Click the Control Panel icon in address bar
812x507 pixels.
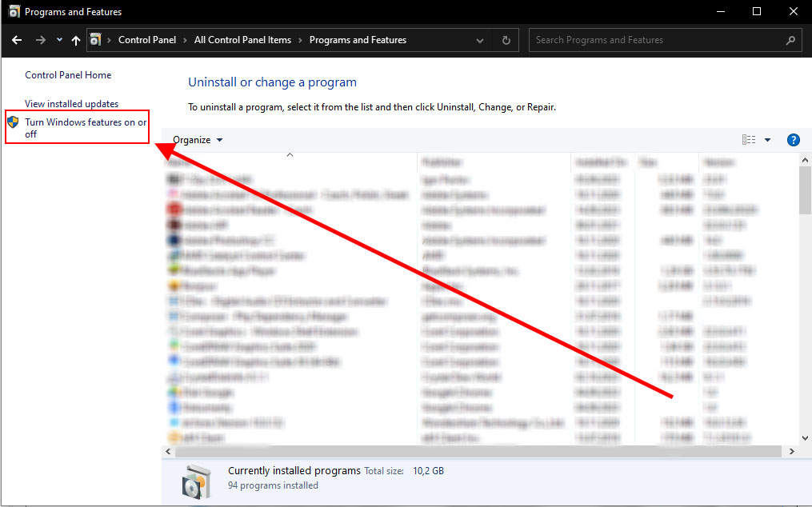point(96,40)
